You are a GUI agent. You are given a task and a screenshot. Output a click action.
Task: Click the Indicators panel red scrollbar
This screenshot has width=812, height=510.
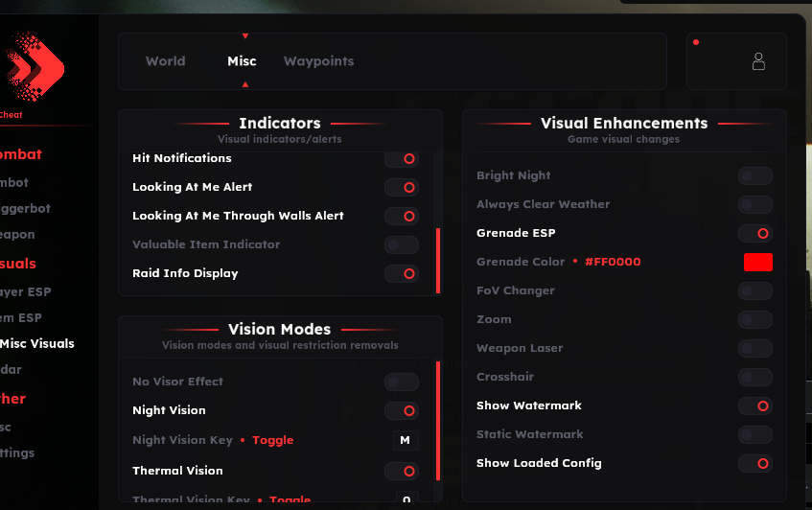pos(438,260)
